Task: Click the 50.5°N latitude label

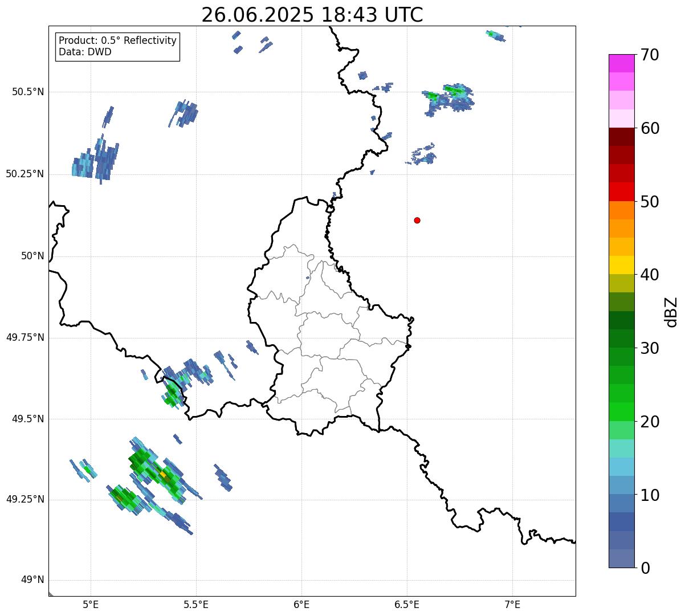Action: 28,92
